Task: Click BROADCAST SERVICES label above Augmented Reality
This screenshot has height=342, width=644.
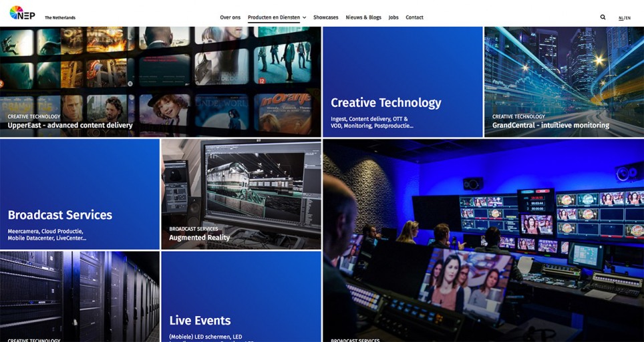Action: [194, 228]
